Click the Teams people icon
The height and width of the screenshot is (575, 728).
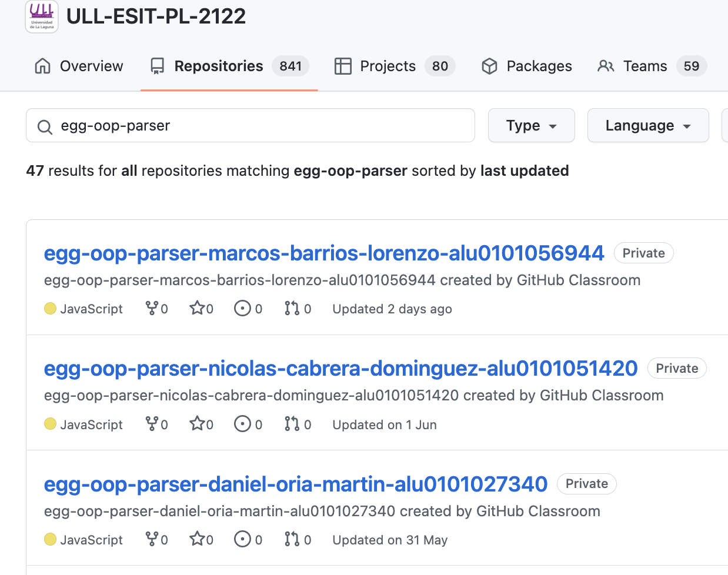605,66
